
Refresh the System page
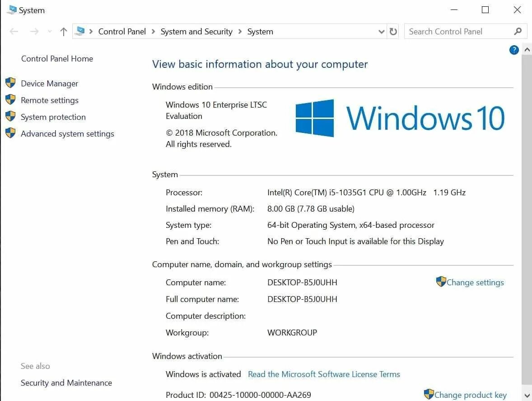(393, 32)
